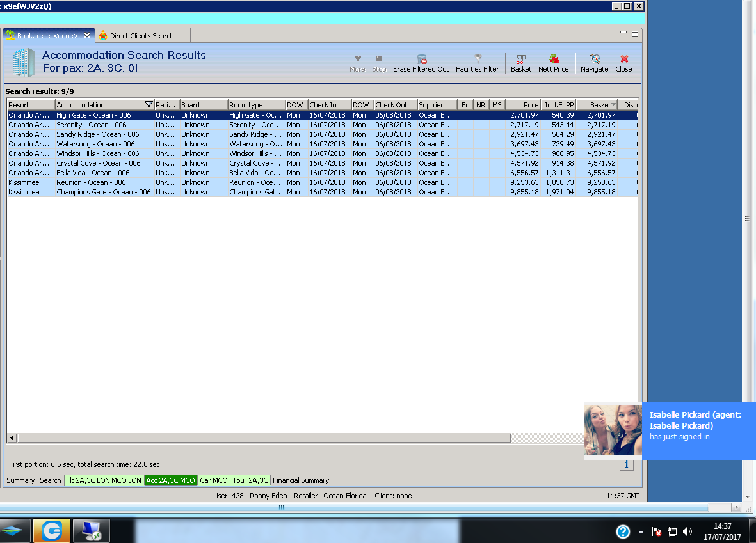Viewport: 756px width, 543px height.
Task: Select Watersong - Ocean - 006 row
Action: [x=322, y=144]
